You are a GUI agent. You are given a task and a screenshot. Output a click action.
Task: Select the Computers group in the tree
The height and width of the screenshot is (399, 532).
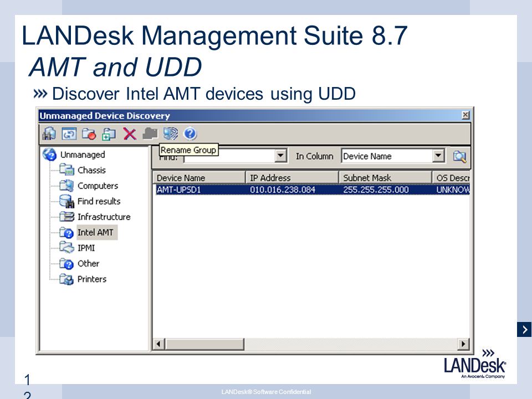pyautogui.click(x=98, y=186)
